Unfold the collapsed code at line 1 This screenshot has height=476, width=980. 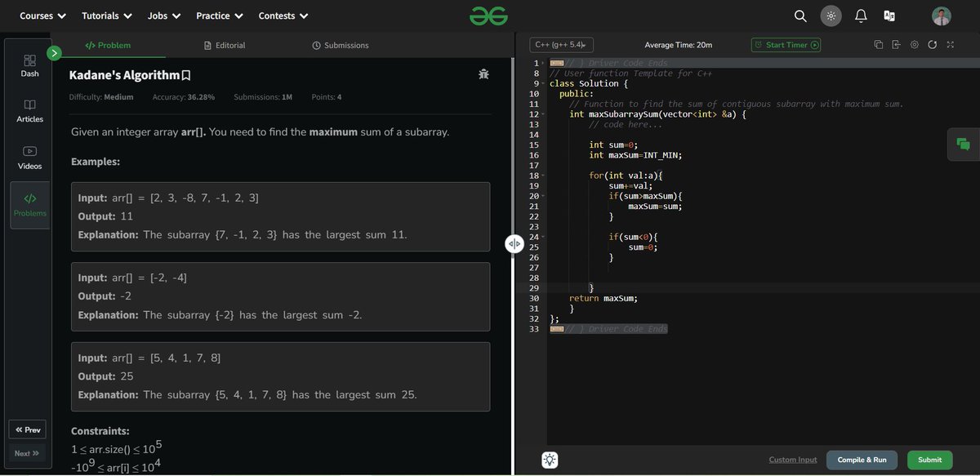[x=543, y=64]
